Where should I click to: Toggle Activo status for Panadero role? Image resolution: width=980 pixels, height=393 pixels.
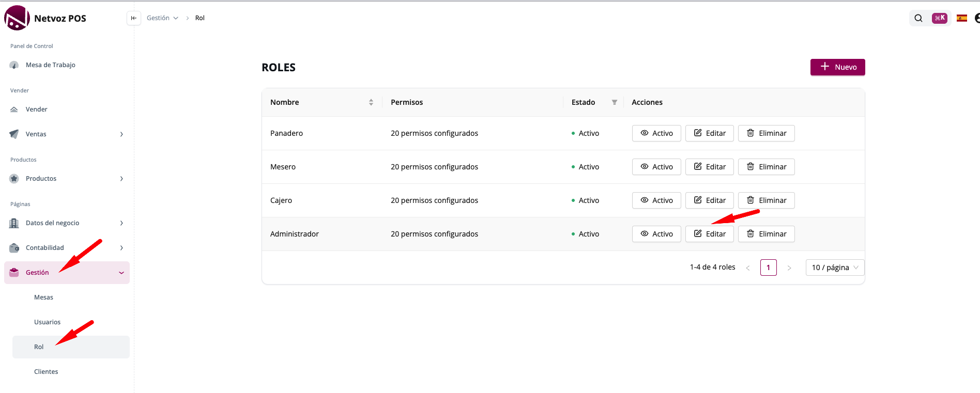tap(656, 133)
